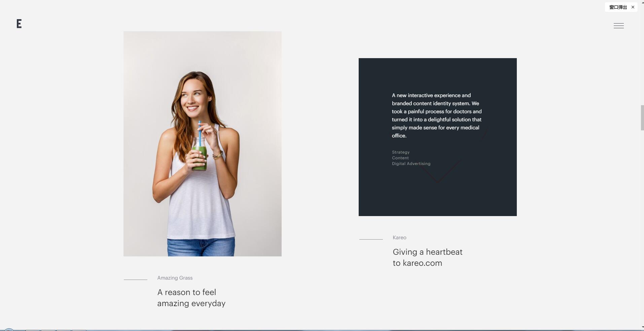Click the E logo in header
Screen dimensions: 644x331
coord(19,24)
